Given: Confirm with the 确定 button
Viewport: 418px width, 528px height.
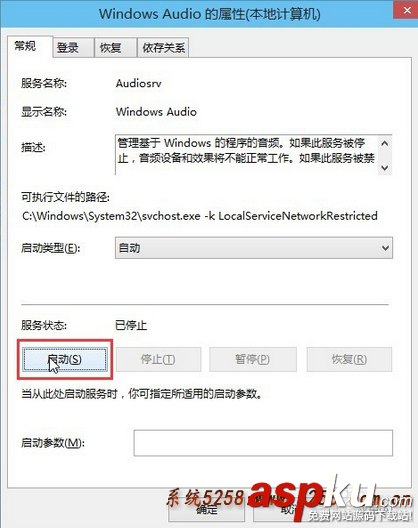Looking at the screenshot, I should click(x=206, y=510).
